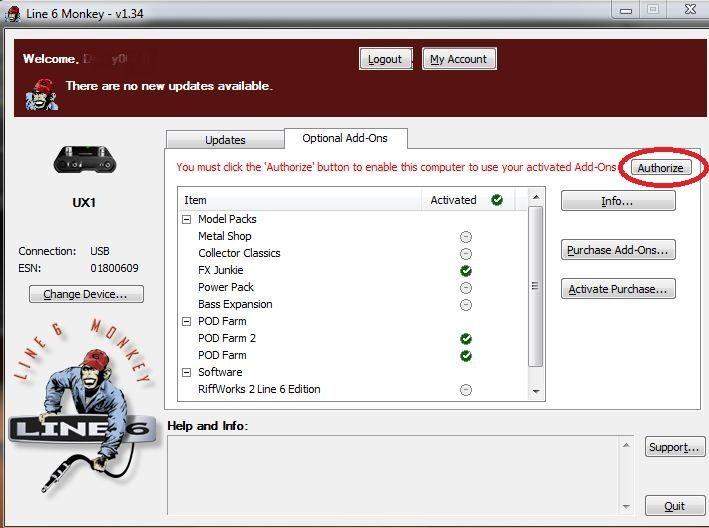Switch to the Updates tab
The height and width of the screenshot is (528, 709).
point(225,140)
